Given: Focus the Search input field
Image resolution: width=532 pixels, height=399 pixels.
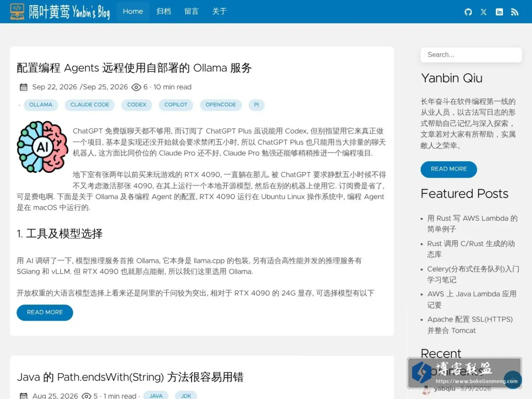Looking at the screenshot, I should pos(471,55).
